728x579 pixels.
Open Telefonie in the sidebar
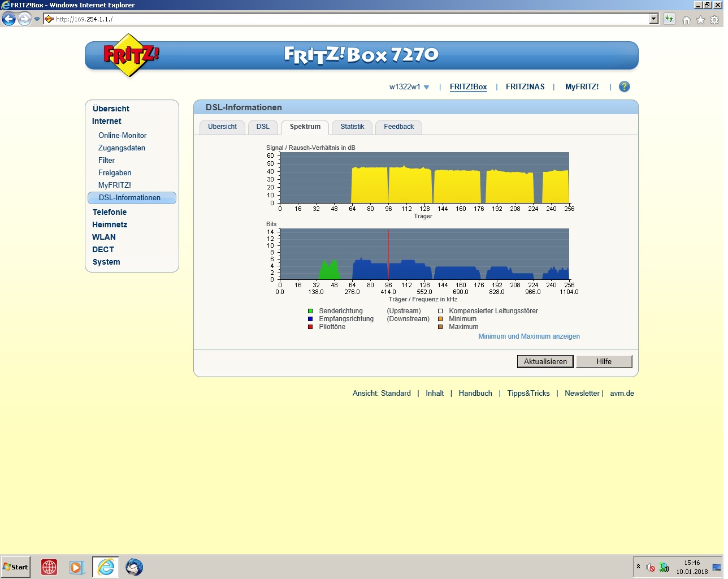click(110, 213)
